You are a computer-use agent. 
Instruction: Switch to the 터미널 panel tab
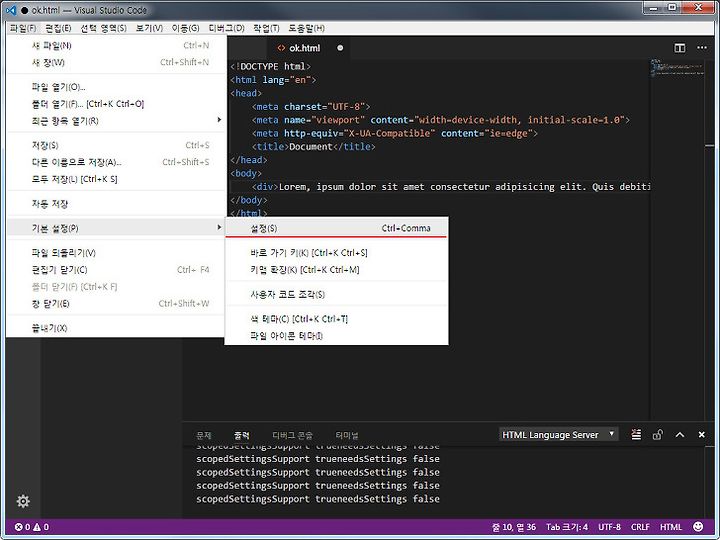[347, 435]
